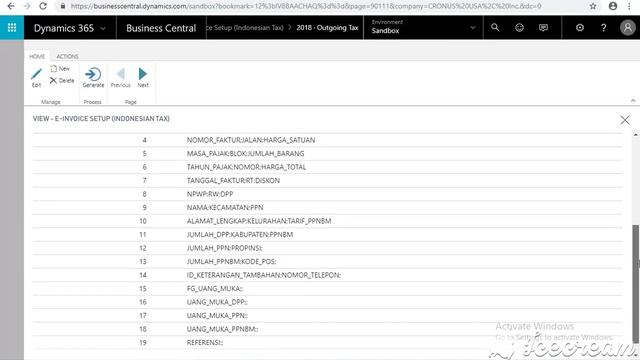Viewport: 640px width, 360px height.
Task: Select row MASA_PAJAK:BLOK:JUMLAH_BARANG
Action: [x=327, y=153]
